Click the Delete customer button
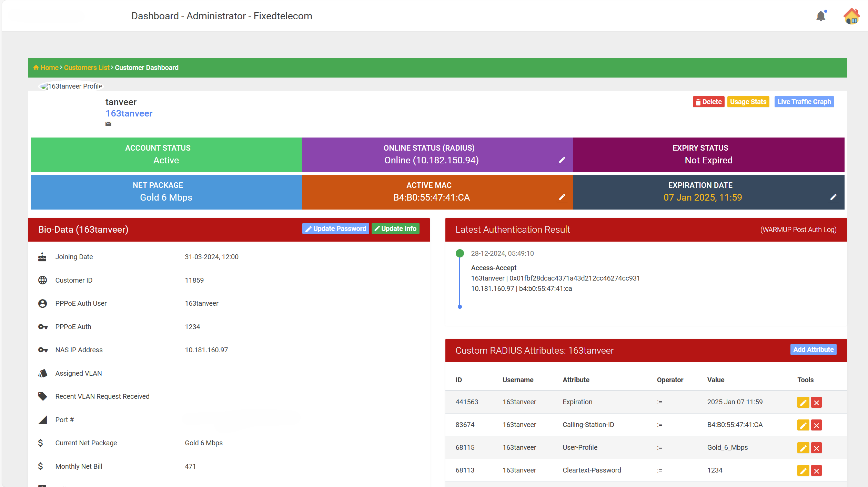 coord(708,101)
